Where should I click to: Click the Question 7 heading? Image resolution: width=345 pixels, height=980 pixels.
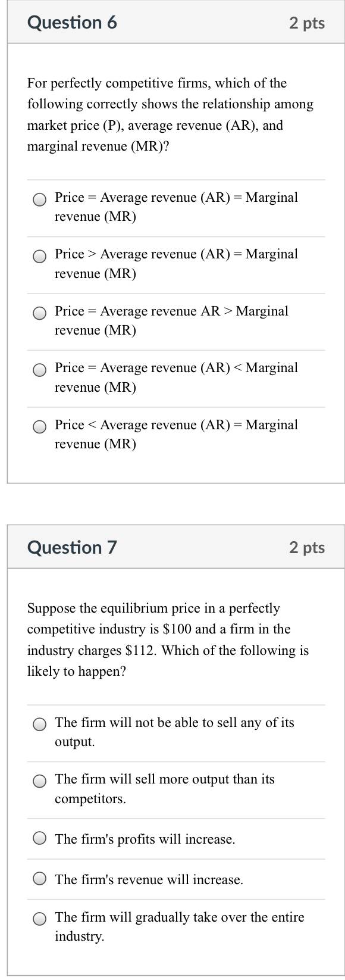[x=72, y=547]
